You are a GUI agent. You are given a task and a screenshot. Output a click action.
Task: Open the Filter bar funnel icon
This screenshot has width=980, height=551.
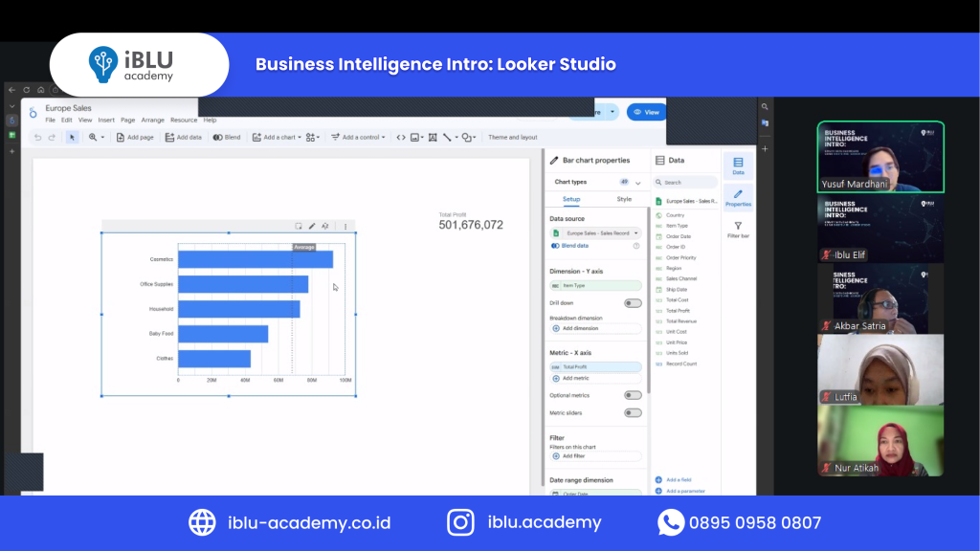[x=738, y=230]
